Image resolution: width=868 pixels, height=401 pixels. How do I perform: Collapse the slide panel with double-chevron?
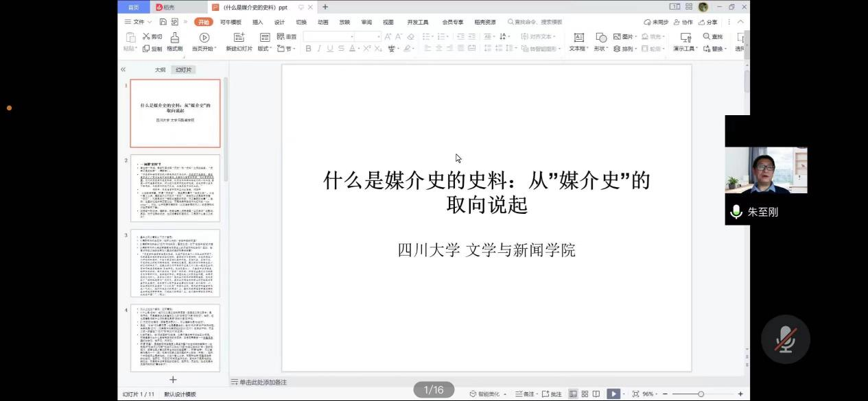tap(123, 69)
